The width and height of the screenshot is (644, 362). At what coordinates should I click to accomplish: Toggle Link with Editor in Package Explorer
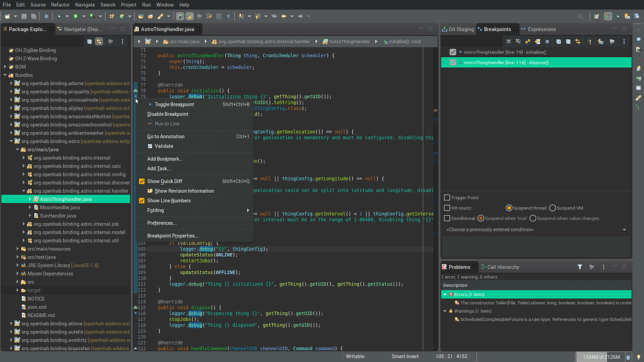(100, 41)
